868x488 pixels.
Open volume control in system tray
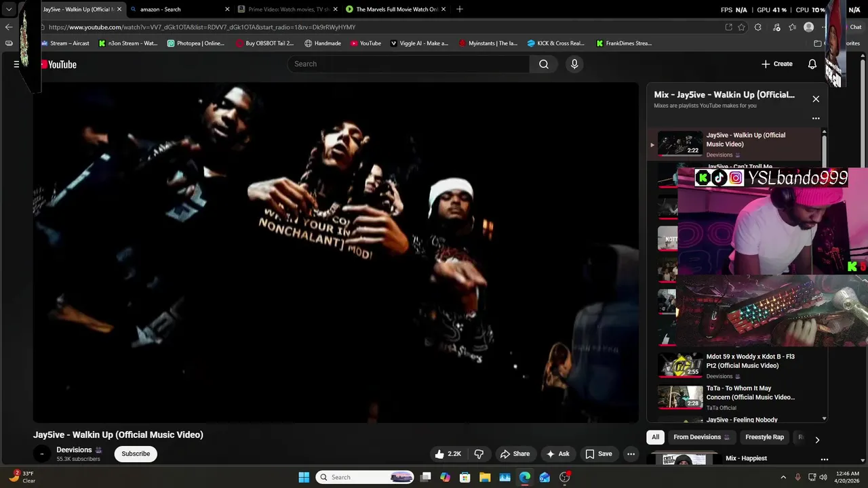tap(823, 477)
